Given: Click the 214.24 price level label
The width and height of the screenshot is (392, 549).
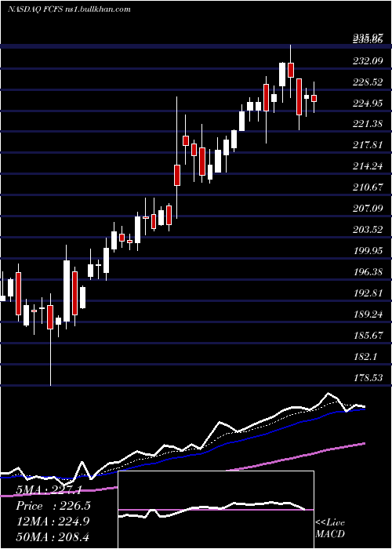Looking at the screenshot, I should pyautogui.click(x=368, y=166).
